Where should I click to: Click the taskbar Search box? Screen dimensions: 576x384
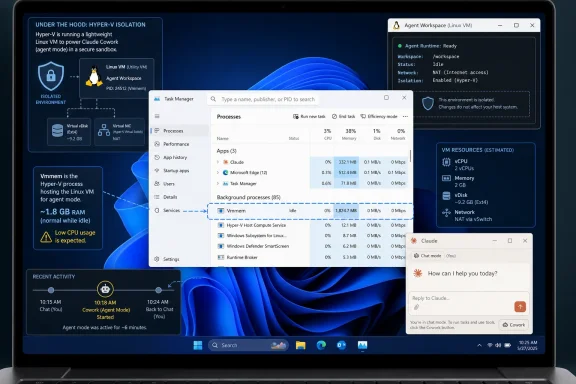tap(248, 345)
